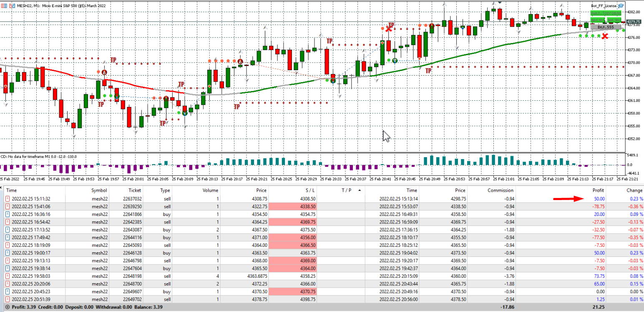644x312 pixels.
Task: Click the current price label 4379.75
Action: click(633, 22)
